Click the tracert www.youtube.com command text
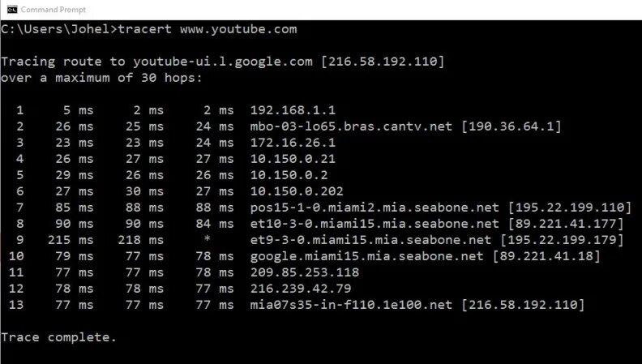The image size is (642, 364). pos(208,29)
